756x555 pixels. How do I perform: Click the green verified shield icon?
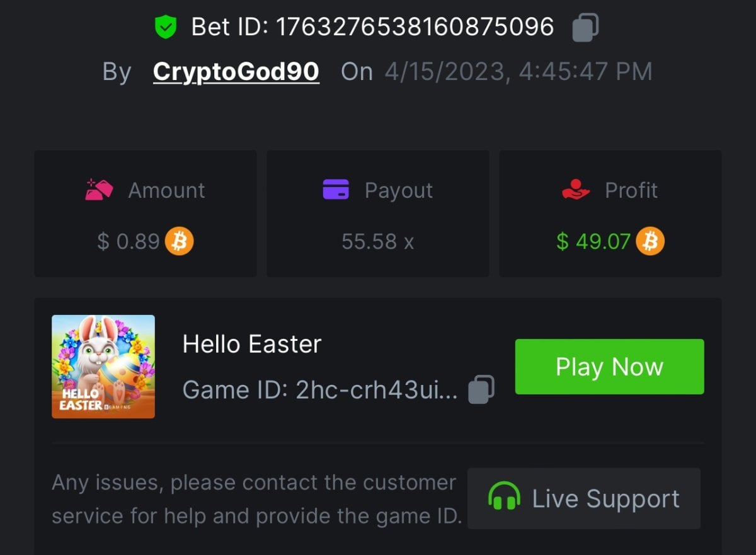point(166,27)
